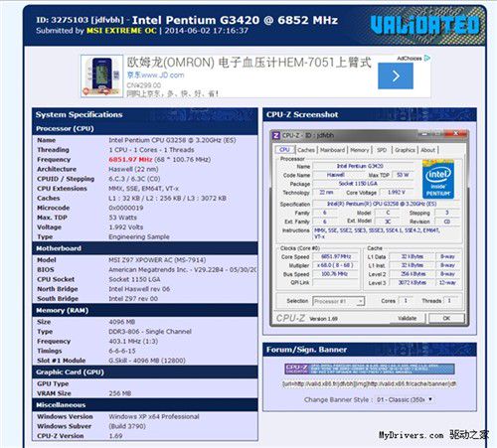
Task: Click the Omron blood pressure monitor thumbnail
Action: (101, 76)
